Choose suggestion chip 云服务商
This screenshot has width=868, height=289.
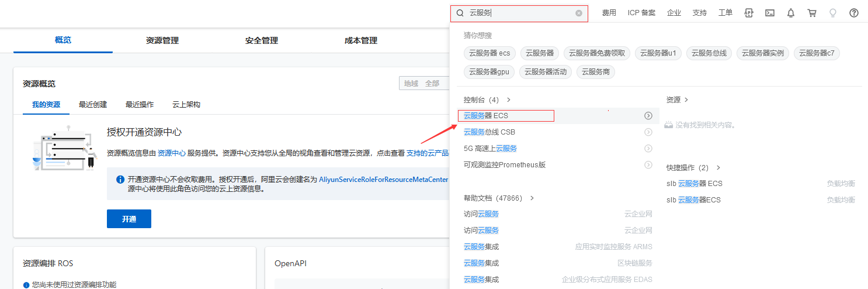click(596, 72)
